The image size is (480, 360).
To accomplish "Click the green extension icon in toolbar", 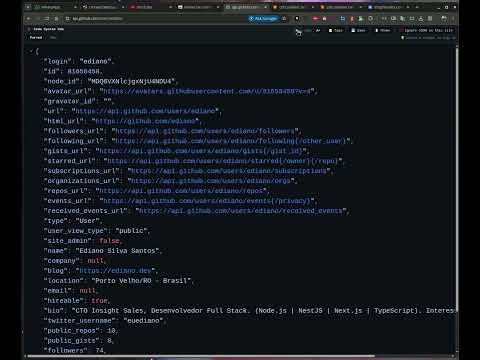I will [x=361, y=19].
